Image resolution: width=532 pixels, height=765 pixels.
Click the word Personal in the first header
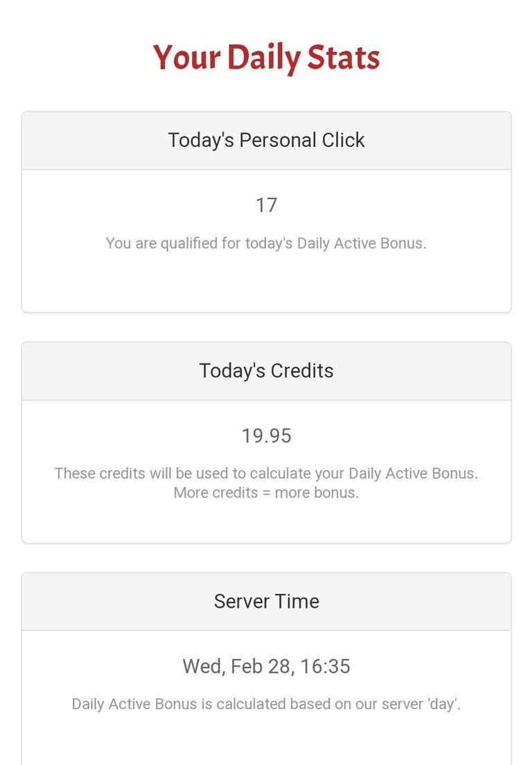tap(278, 140)
